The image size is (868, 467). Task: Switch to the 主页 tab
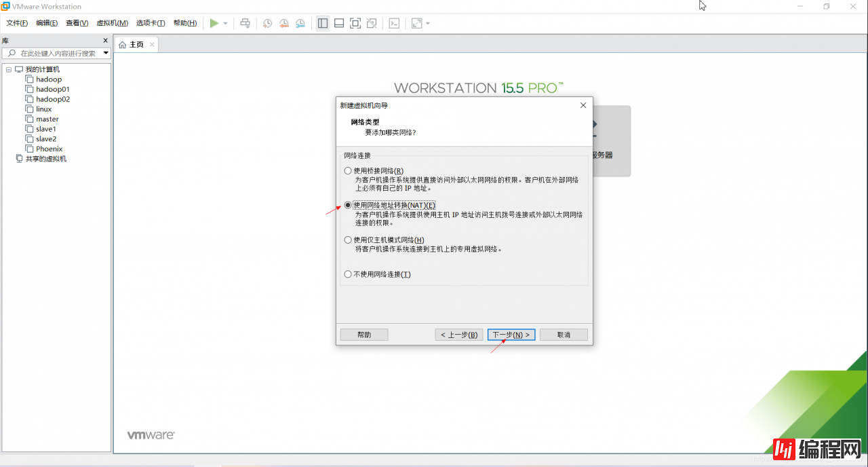click(x=136, y=44)
